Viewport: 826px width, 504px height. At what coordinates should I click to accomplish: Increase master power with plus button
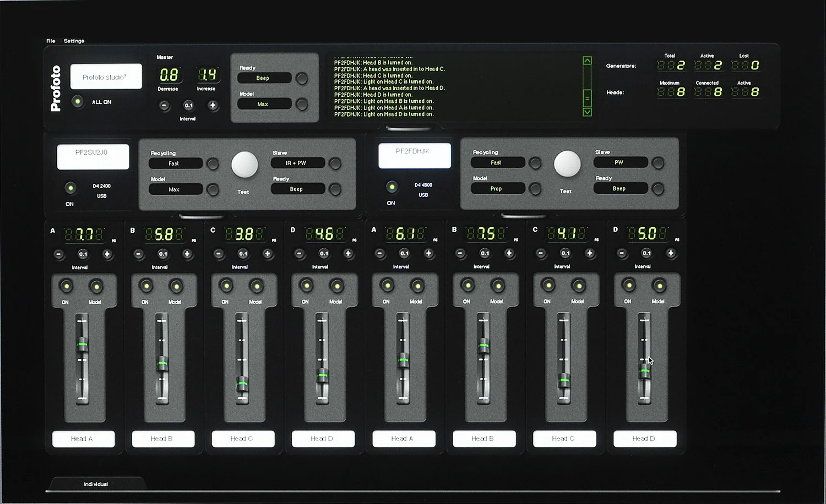coord(213,105)
